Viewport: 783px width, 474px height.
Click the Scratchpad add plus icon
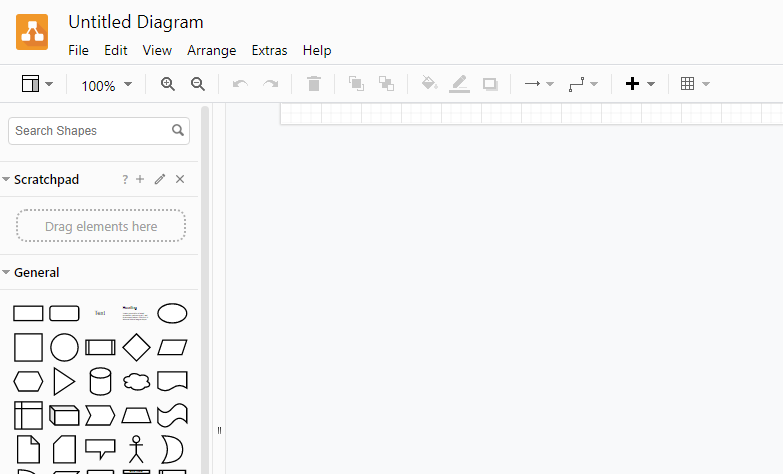pyautogui.click(x=140, y=179)
